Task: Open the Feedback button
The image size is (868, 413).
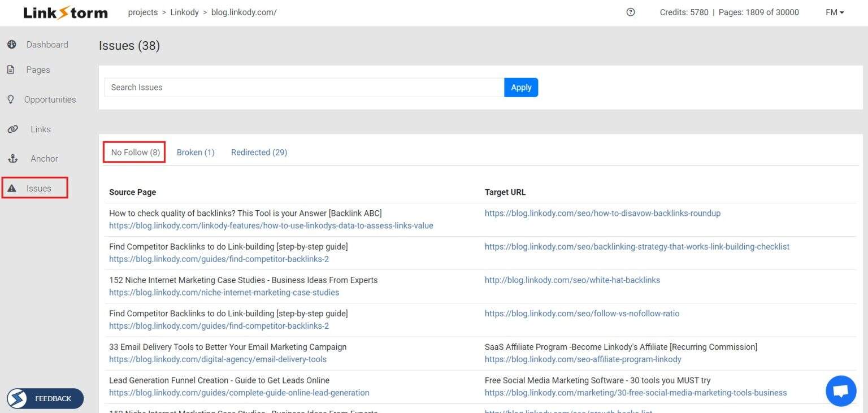Action: pyautogui.click(x=45, y=399)
